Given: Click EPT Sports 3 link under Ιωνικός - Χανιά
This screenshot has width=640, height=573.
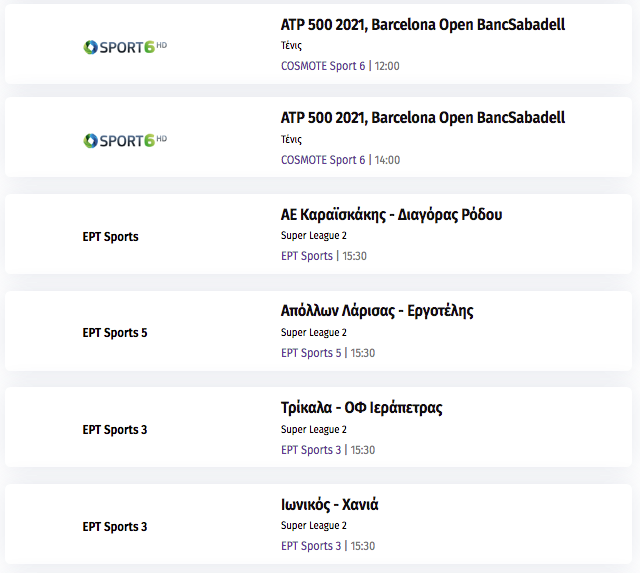Looking at the screenshot, I should (328, 546).
